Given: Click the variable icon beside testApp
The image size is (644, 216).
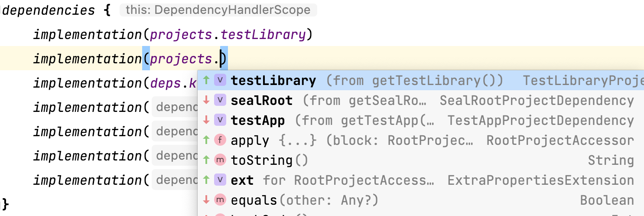Looking at the screenshot, I should click(221, 120).
